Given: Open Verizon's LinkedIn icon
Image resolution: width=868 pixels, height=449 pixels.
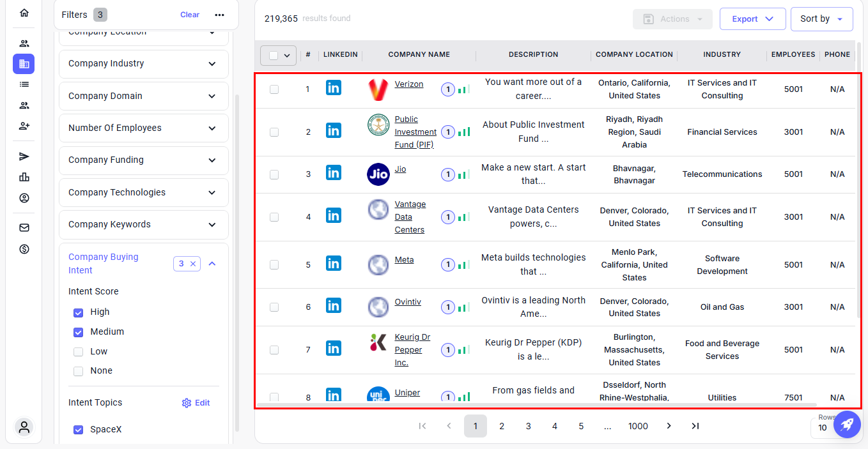Looking at the screenshot, I should pyautogui.click(x=333, y=88).
